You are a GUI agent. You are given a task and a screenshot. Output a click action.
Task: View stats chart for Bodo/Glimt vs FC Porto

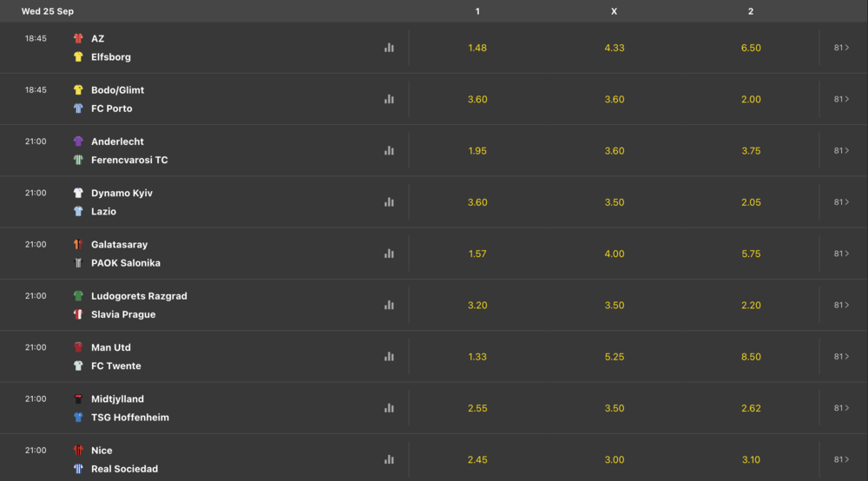389,99
